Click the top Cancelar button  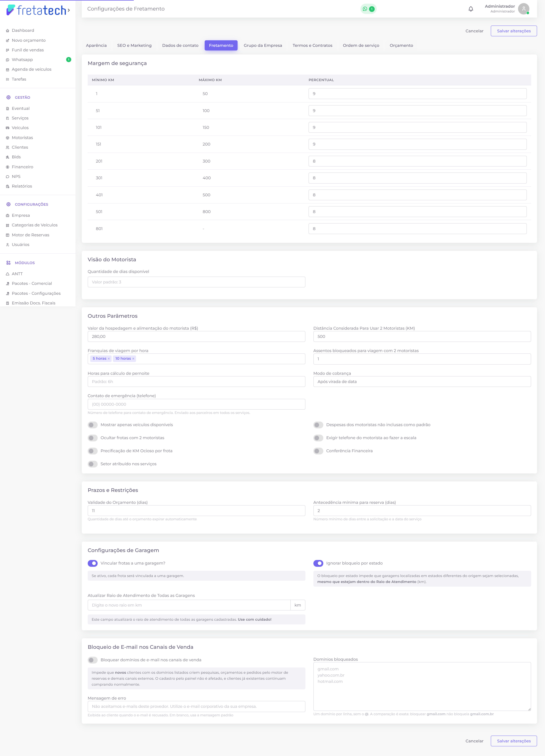tap(474, 31)
